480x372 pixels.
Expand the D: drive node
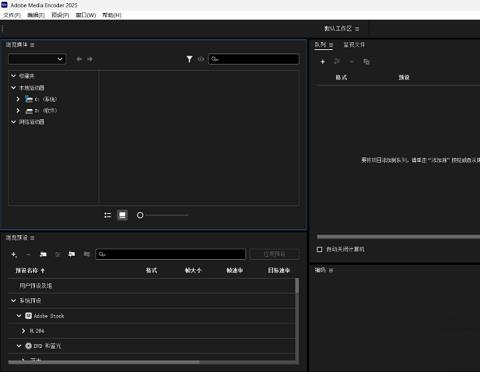[18, 110]
